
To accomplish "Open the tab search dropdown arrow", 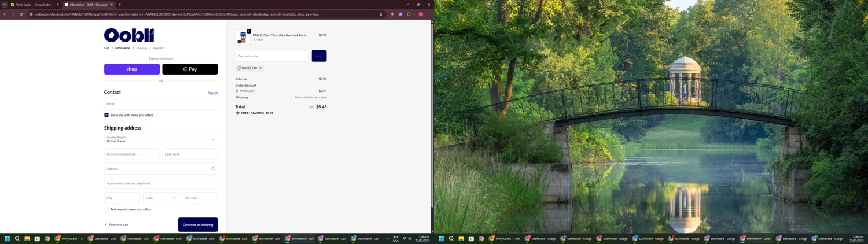I will (x=4, y=5).
